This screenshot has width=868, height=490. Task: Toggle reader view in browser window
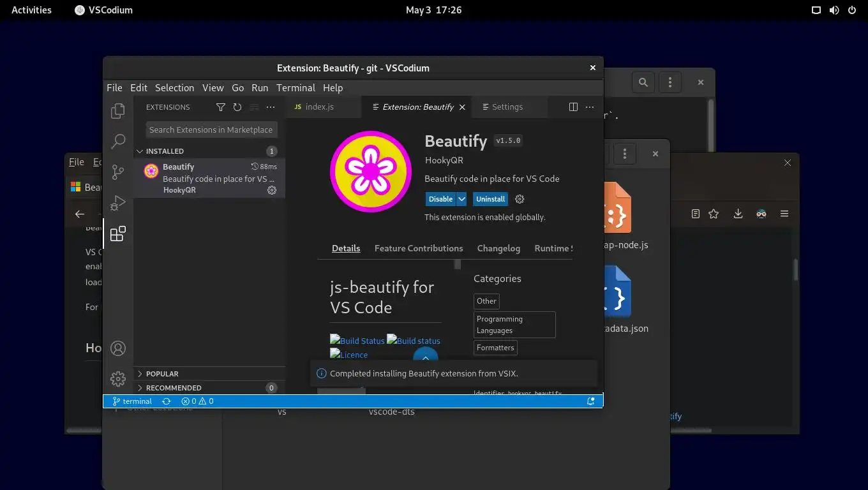tap(696, 214)
